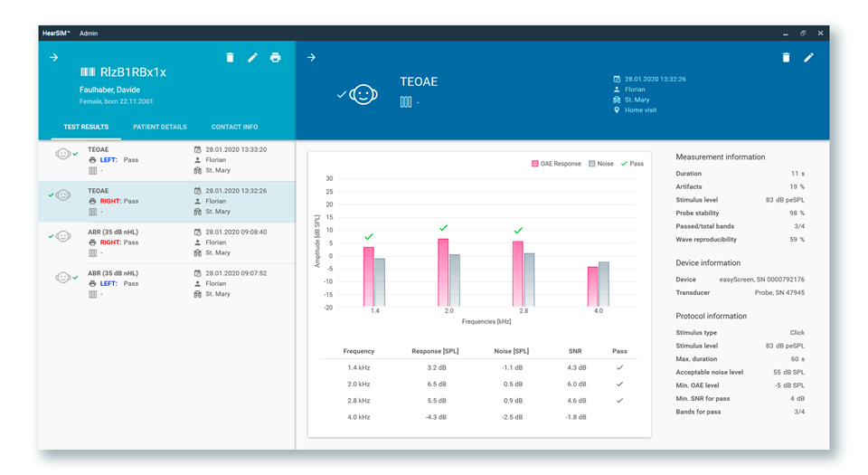
Task: Click printer icon in ABR RIGHT row
Action: [92, 242]
